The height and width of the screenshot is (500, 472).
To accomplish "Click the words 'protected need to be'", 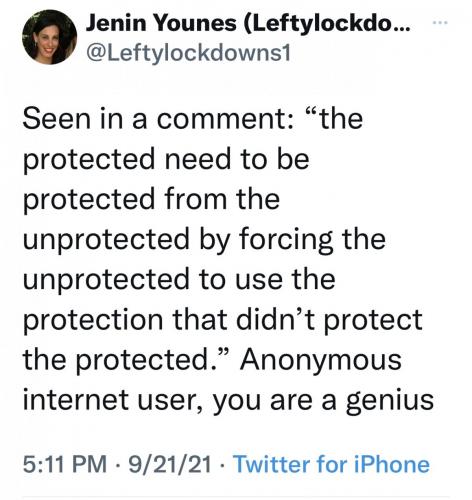I will (x=166, y=161).
